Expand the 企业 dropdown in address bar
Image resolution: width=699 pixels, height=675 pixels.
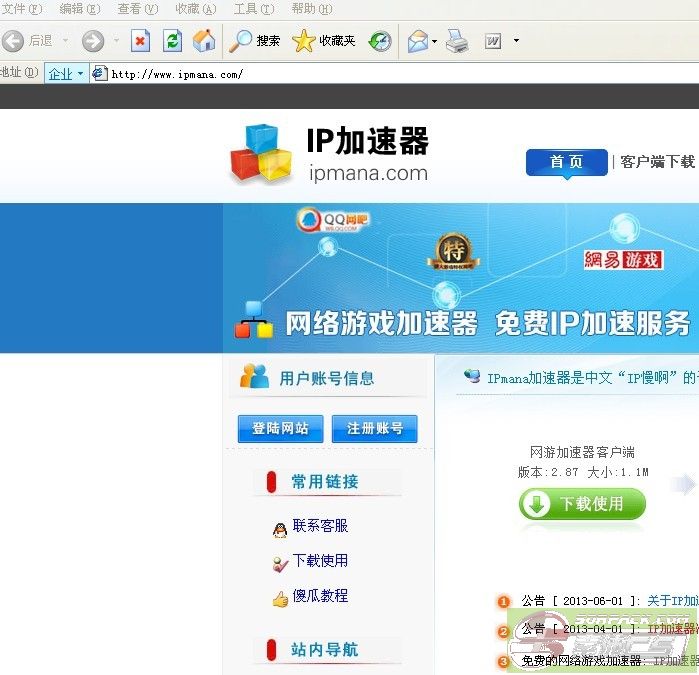pyautogui.click(x=67, y=73)
